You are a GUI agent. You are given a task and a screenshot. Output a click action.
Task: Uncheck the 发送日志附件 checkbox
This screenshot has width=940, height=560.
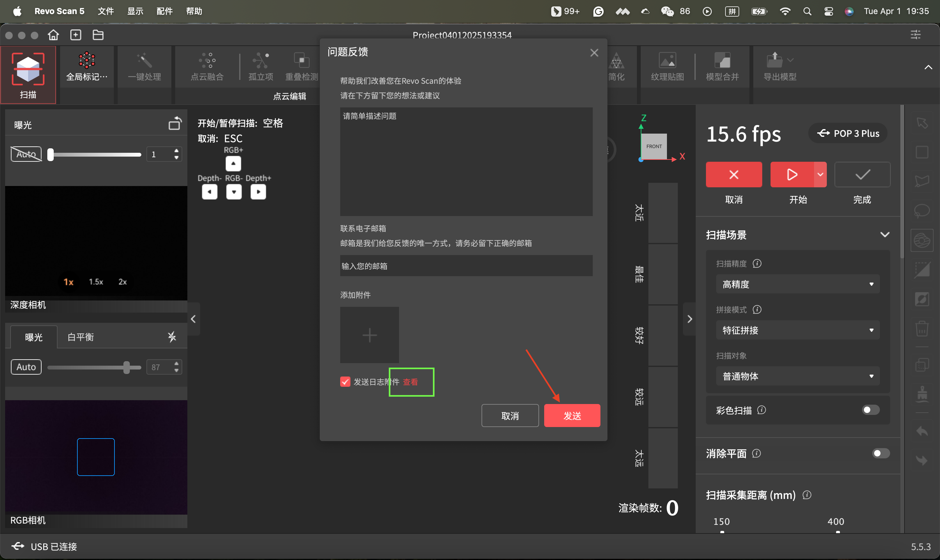[x=345, y=382]
